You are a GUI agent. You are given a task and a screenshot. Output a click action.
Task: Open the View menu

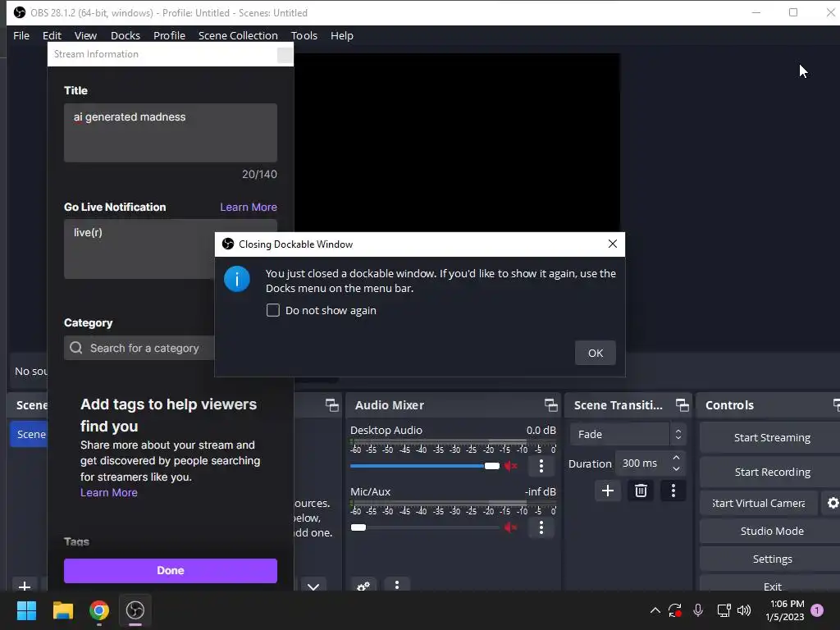pos(85,35)
